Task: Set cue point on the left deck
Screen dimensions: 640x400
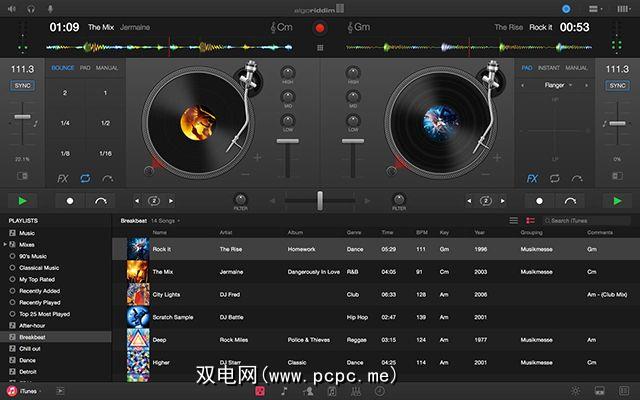Action: 70,201
